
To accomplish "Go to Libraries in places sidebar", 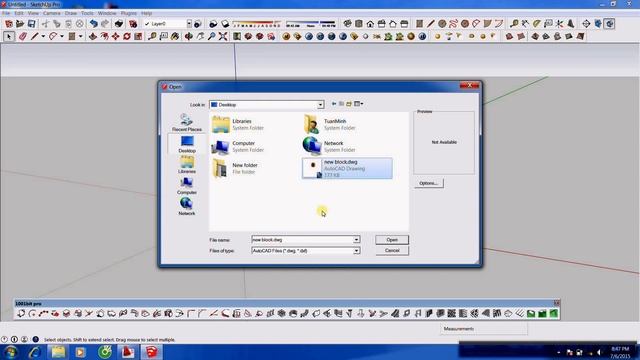I will [x=187, y=165].
